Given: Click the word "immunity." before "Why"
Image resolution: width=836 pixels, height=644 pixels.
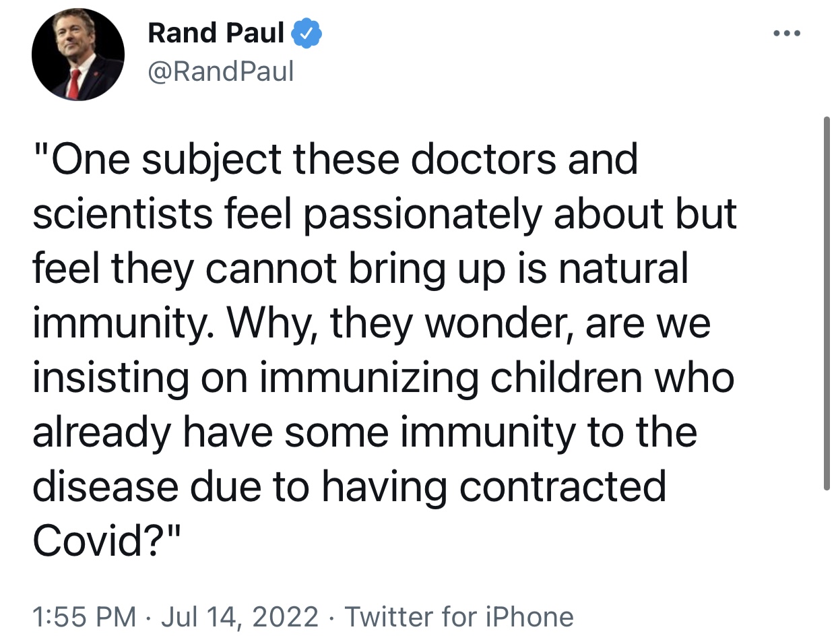Looking at the screenshot, I should [124, 323].
